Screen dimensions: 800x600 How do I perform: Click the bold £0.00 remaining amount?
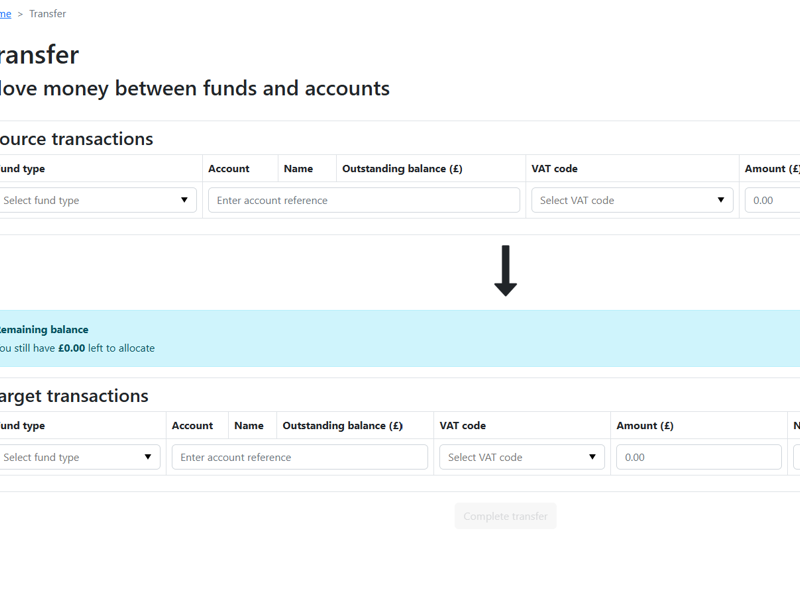tap(71, 348)
